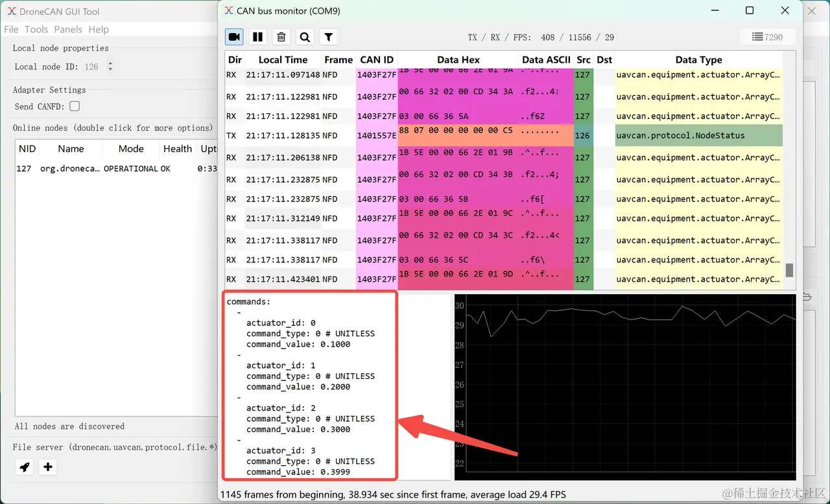Screen dimensions: 830x504
Task: Click the NID header in nodes table
Action: pyautogui.click(x=27, y=148)
